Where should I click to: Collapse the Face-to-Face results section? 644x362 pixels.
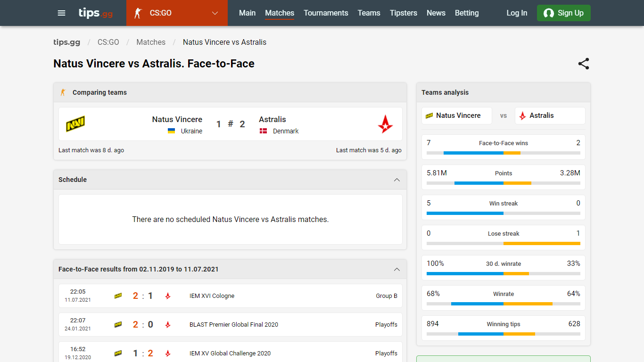397,269
